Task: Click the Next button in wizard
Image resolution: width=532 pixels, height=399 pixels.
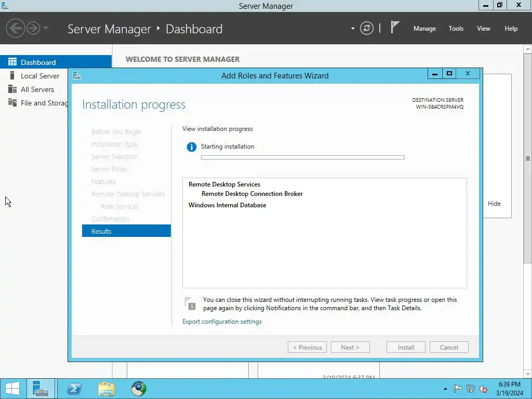Action: point(350,348)
